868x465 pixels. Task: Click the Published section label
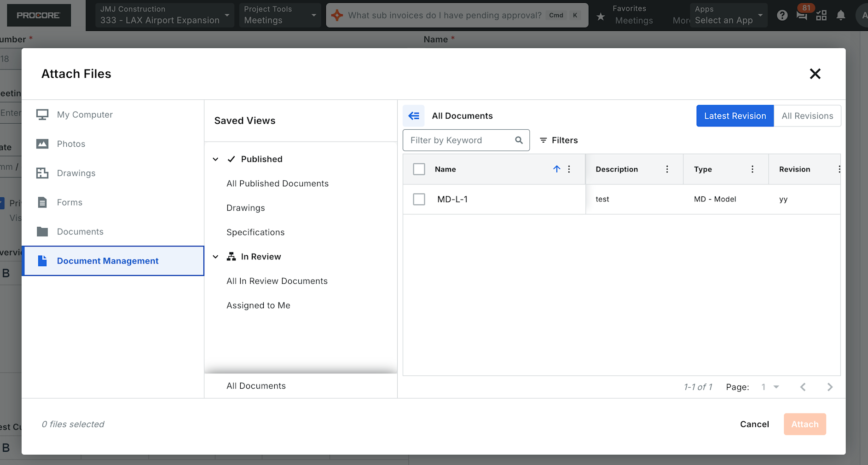tap(261, 159)
